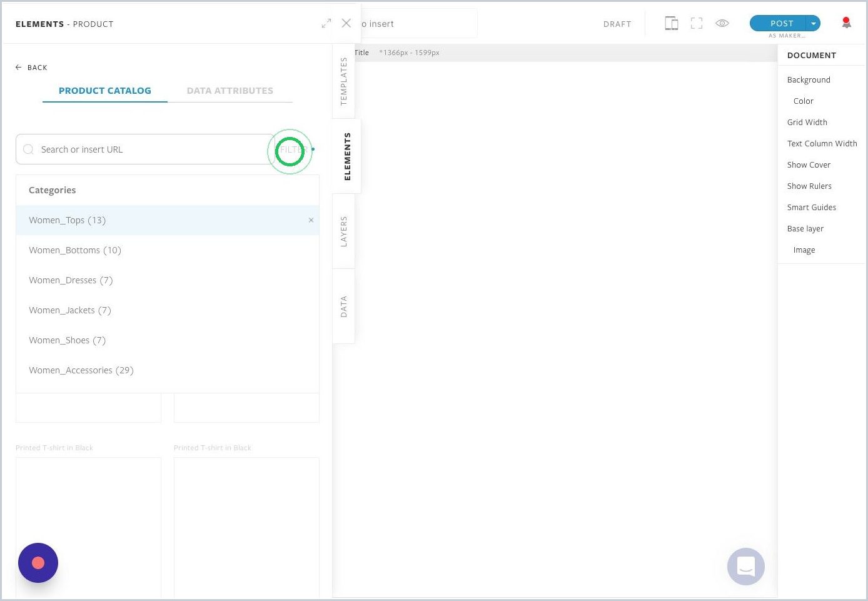
Task: Open the LAYERS side tab
Action: click(x=343, y=231)
